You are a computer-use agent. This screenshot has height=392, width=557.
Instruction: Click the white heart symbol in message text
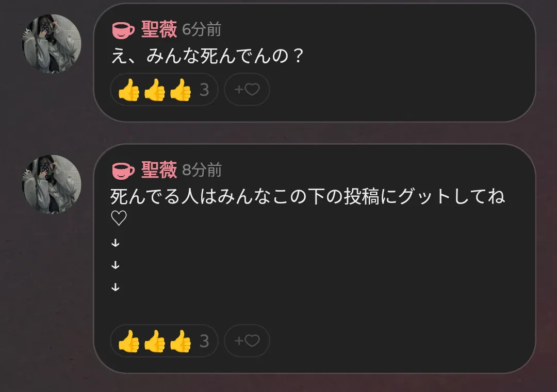[119, 218]
